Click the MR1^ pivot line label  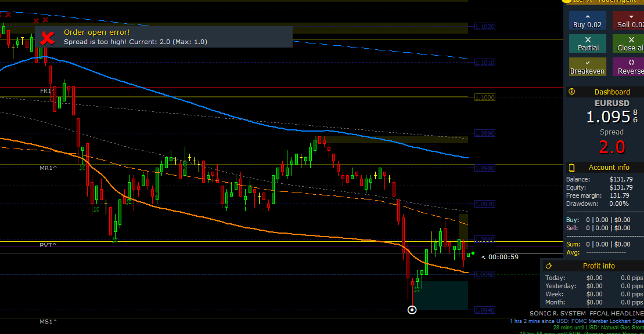point(48,168)
